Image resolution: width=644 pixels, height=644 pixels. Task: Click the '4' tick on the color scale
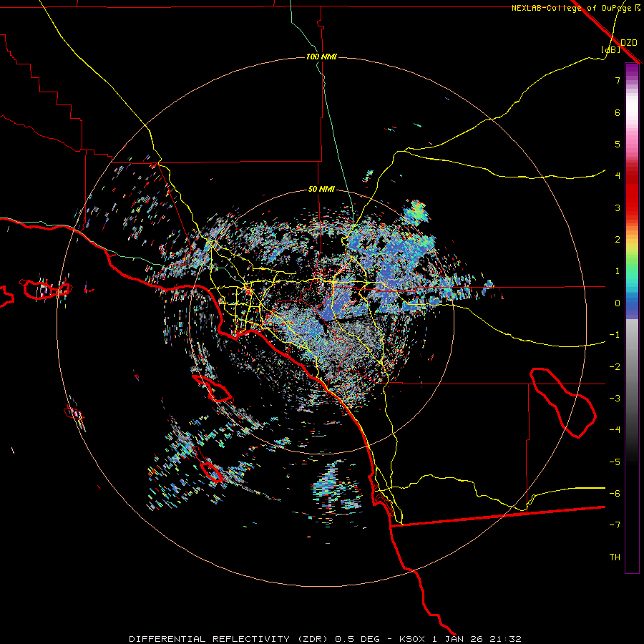[x=618, y=176]
